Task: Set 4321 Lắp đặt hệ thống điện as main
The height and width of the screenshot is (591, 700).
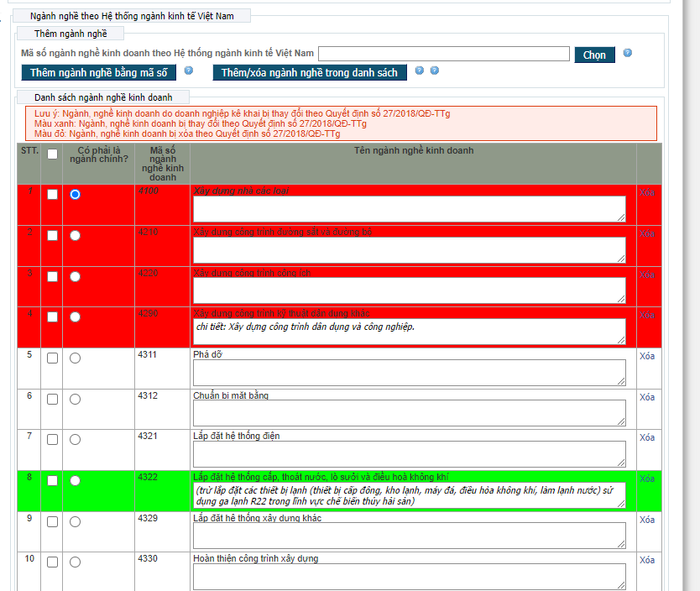Action: 76,439
